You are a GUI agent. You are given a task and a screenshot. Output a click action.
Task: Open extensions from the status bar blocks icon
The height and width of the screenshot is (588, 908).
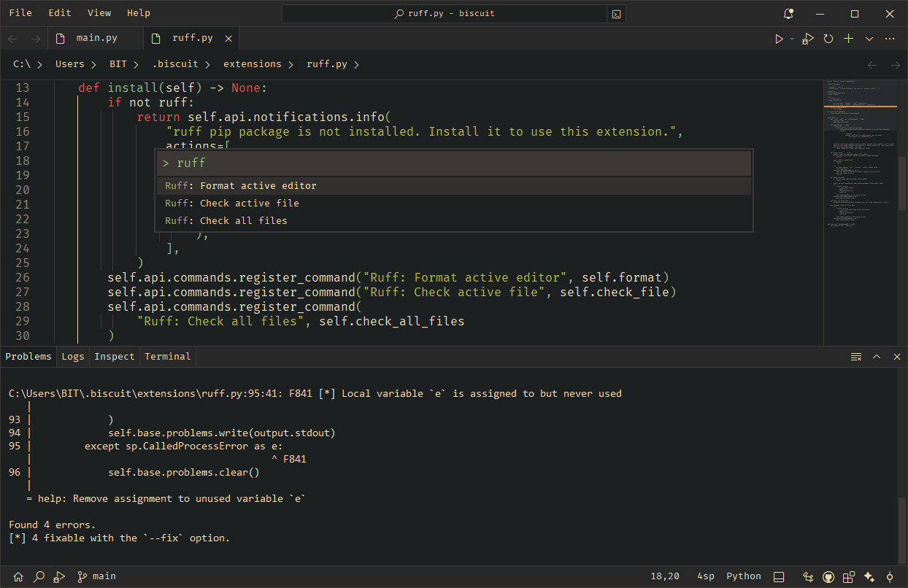849,576
